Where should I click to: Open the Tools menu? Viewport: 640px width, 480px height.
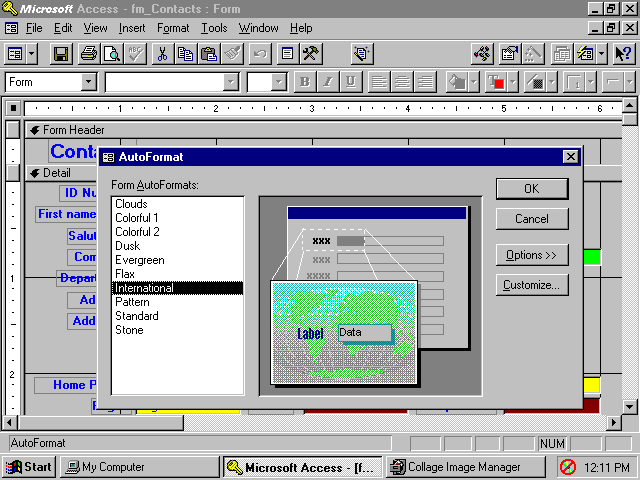click(214, 28)
